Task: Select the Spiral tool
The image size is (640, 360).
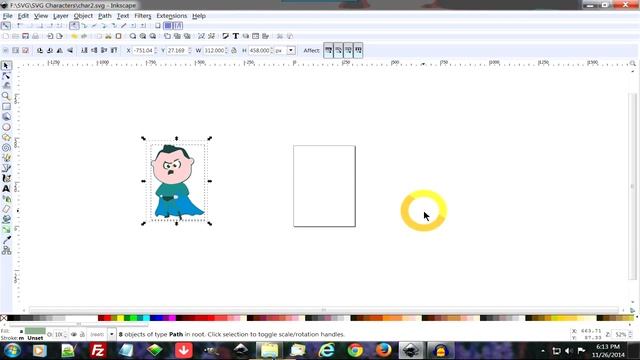Action: 6,147
